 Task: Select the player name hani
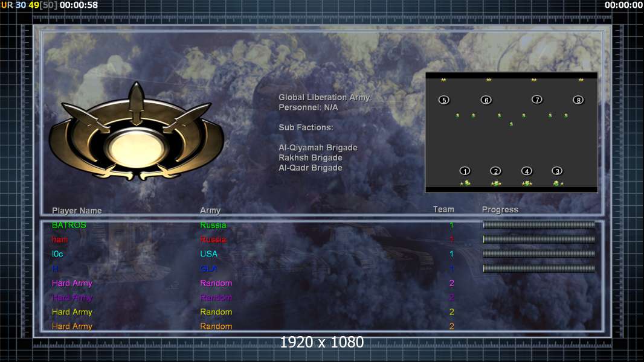point(60,240)
